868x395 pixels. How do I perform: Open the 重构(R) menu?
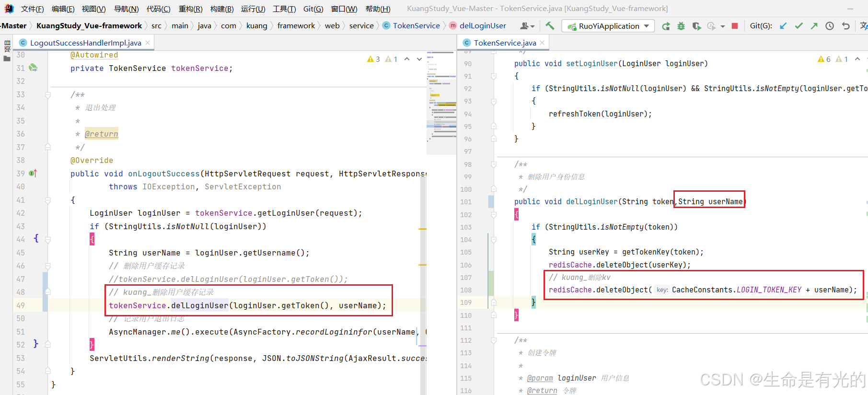[x=190, y=9]
